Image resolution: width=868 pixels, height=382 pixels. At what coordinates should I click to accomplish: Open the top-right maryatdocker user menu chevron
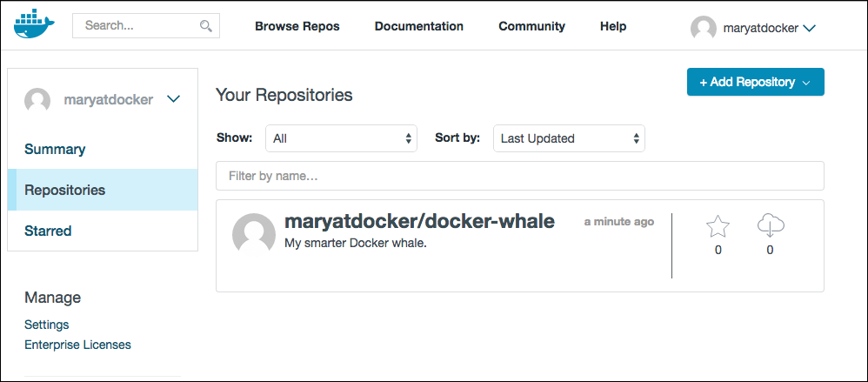click(810, 28)
